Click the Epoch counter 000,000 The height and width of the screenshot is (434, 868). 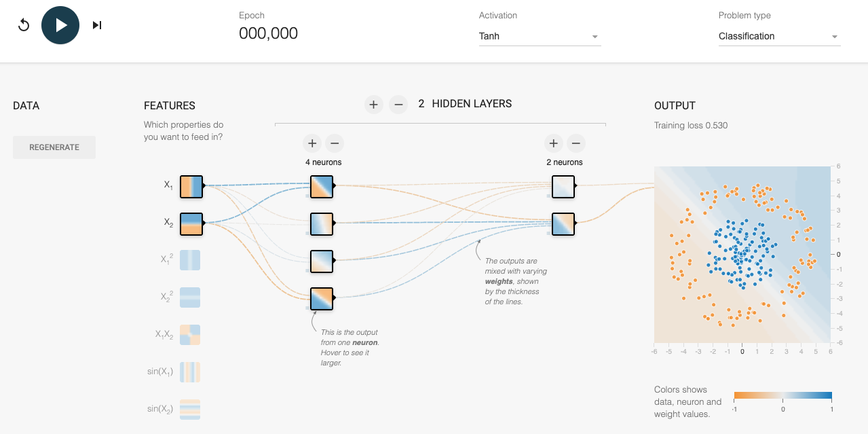click(x=268, y=33)
